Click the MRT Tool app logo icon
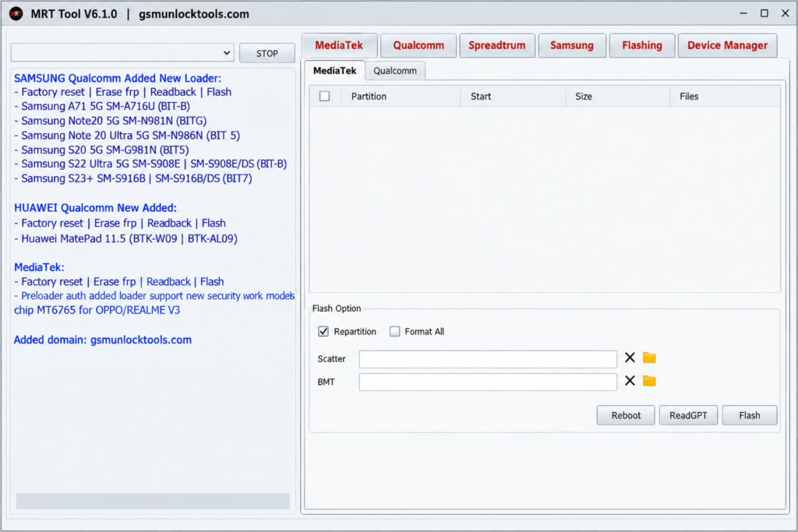Screen dimensions: 798x532 pos(16,14)
